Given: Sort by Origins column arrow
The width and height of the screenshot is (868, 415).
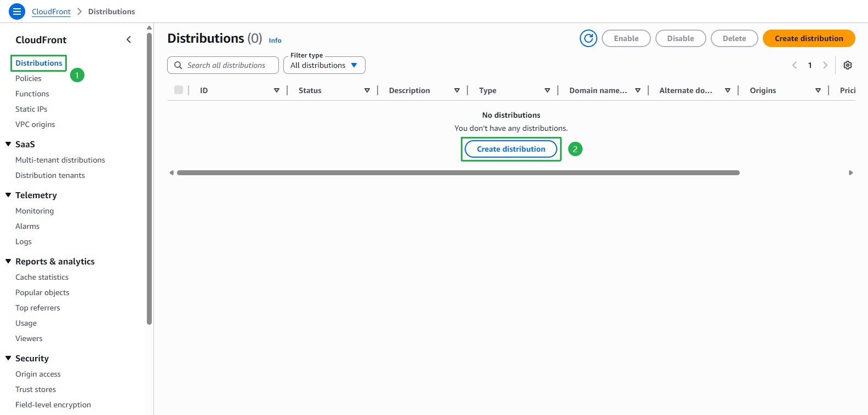Looking at the screenshot, I should 818,90.
